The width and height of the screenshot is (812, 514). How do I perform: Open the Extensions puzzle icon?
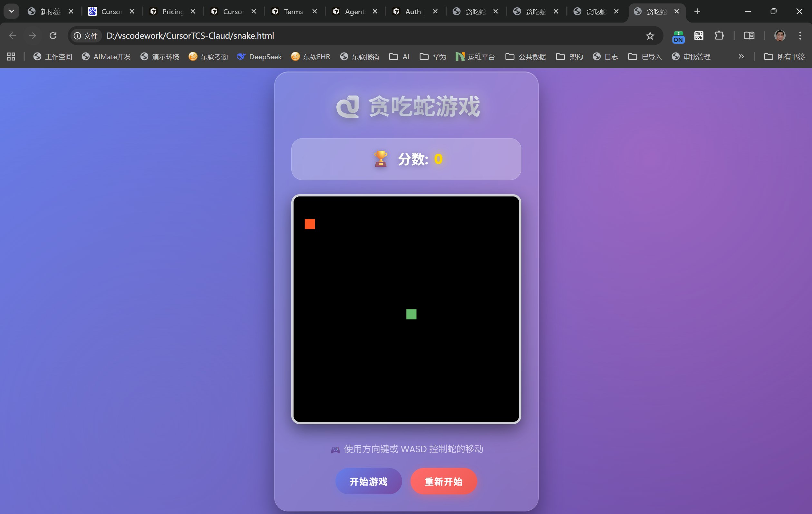(719, 36)
